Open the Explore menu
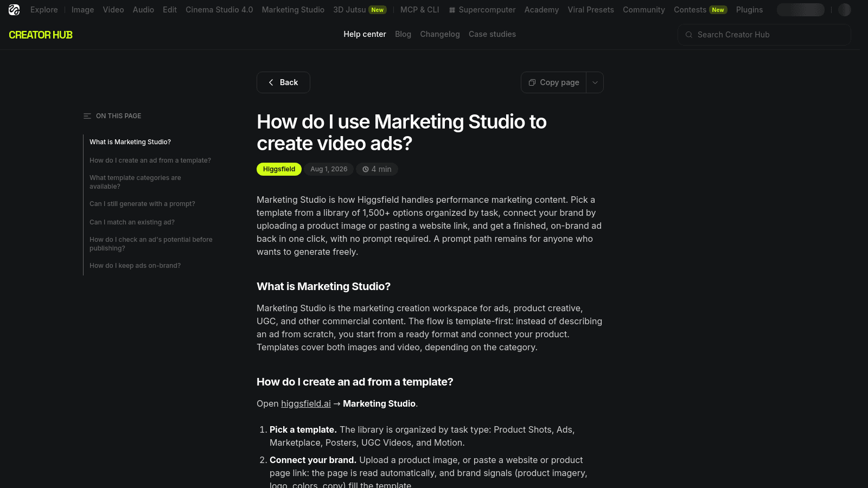The height and width of the screenshot is (488, 868). (x=44, y=10)
